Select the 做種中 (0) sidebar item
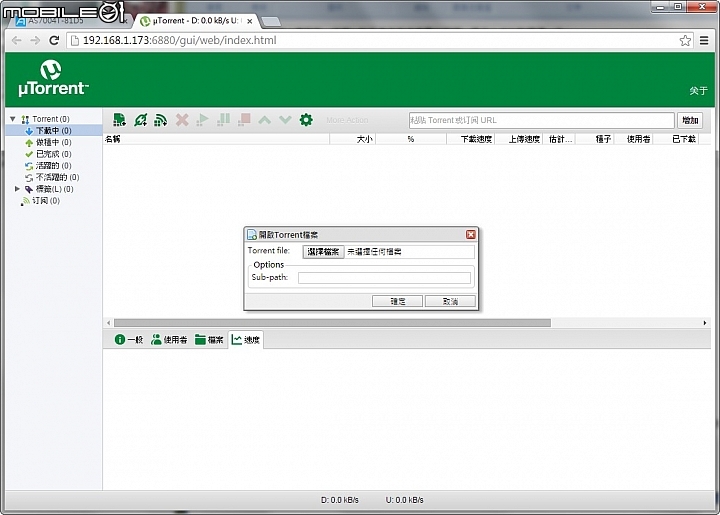Image resolution: width=720 pixels, height=515 pixels. (x=54, y=142)
